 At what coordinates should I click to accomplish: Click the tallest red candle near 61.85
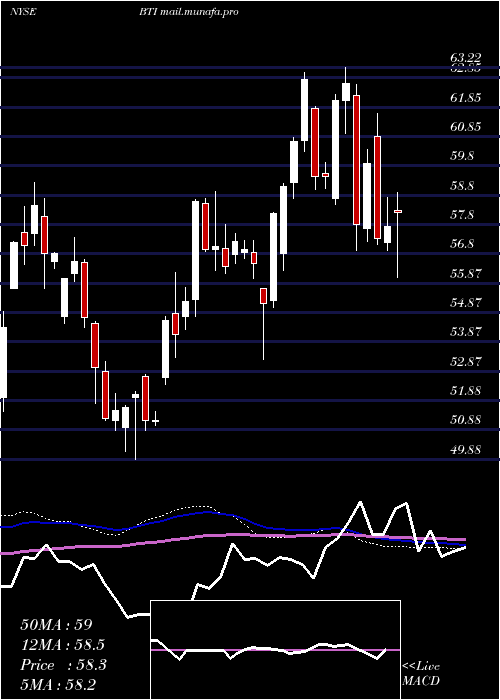(356, 160)
